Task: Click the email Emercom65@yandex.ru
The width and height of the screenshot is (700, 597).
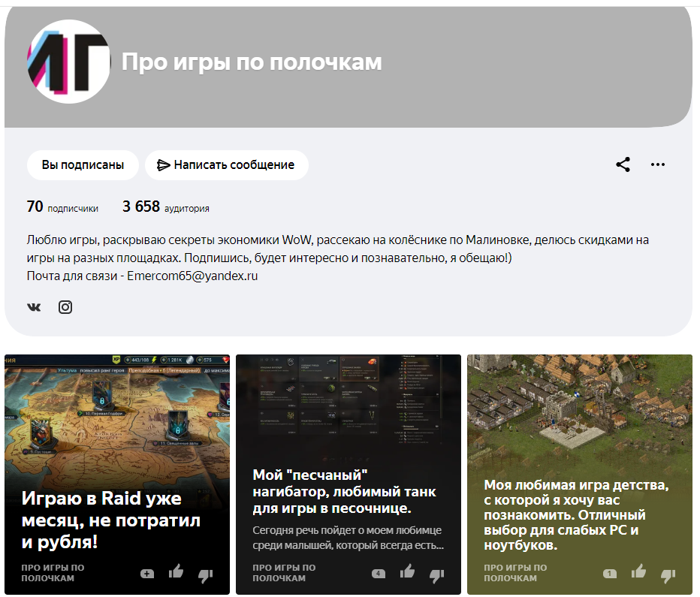Action: pyautogui.click(x=192, y=276)
